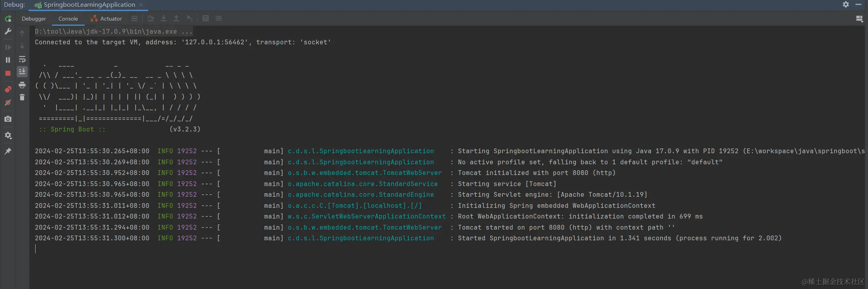Open the Actuator tab
This screenshot has height=289, width=868.
[106, 19]
